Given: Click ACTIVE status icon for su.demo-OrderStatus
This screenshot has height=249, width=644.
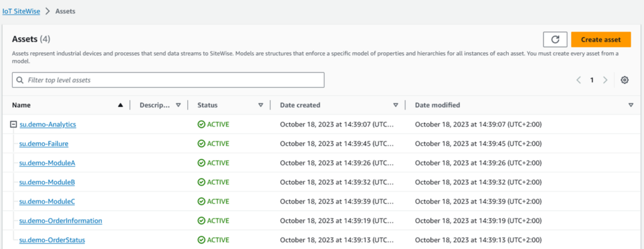Looking at the screenshot, I should 201,240.
